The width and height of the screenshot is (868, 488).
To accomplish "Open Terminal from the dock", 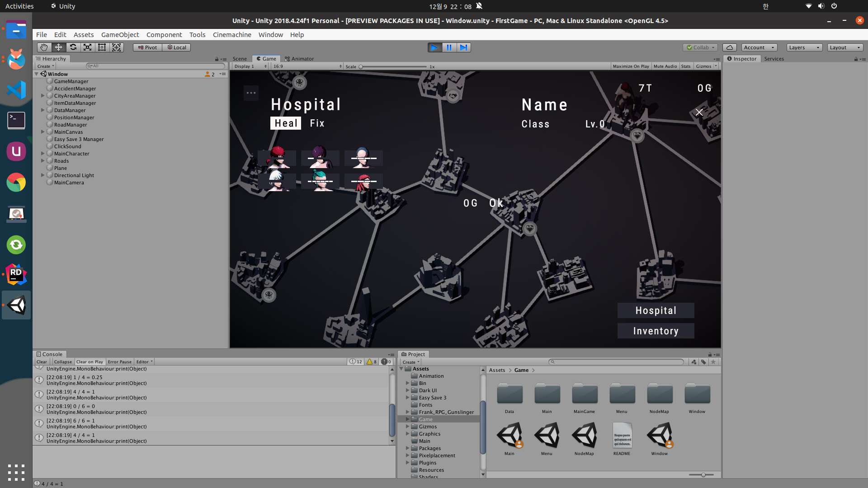I will pos(16,121).
